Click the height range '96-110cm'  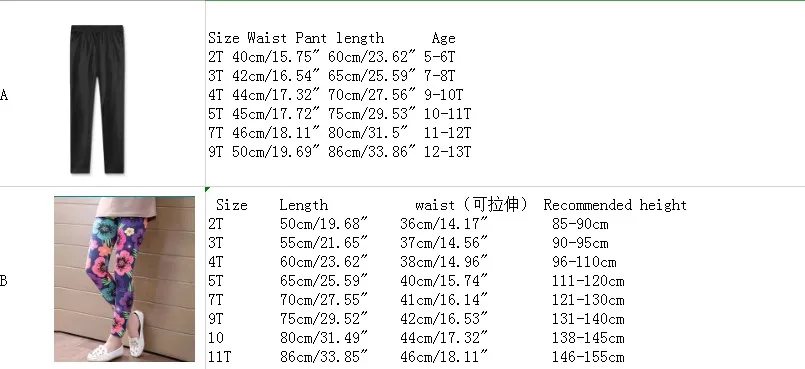584,262
